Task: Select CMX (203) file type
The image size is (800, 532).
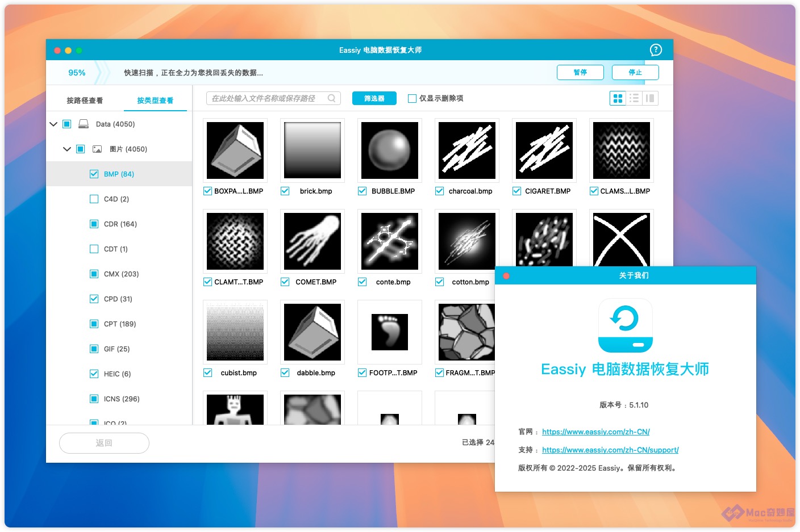Action: (122, 274)
